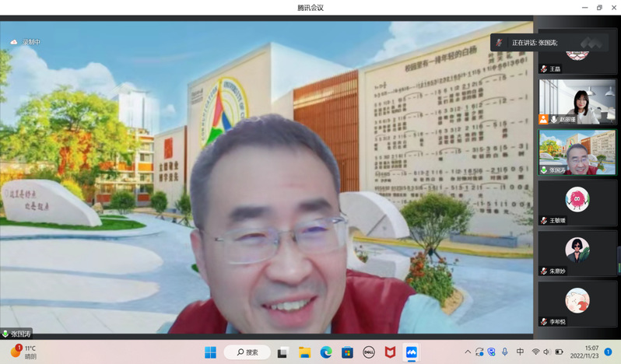Screen dimensions: 621x364
Task: Toggle the 中 input method indicator
Action: pos(520,352)
